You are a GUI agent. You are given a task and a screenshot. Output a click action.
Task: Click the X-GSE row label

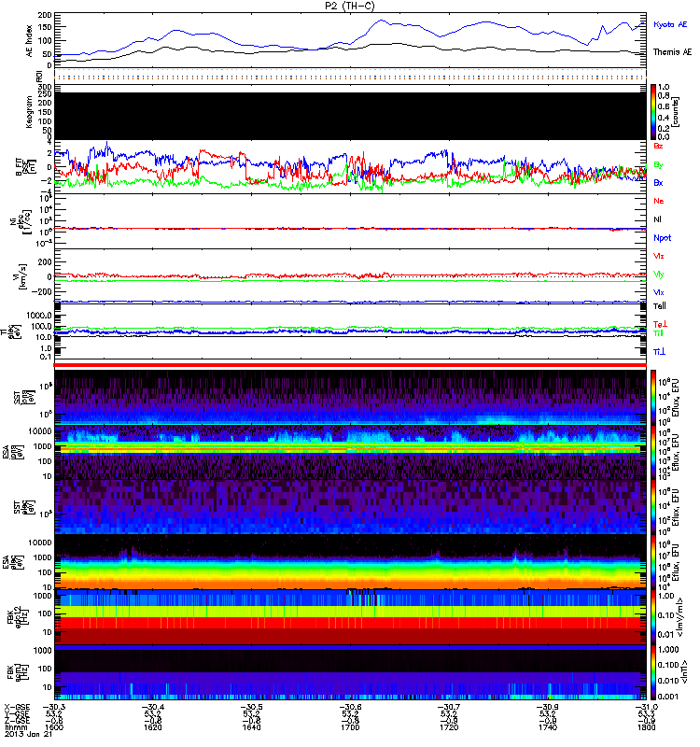click(x=17, y=707)
